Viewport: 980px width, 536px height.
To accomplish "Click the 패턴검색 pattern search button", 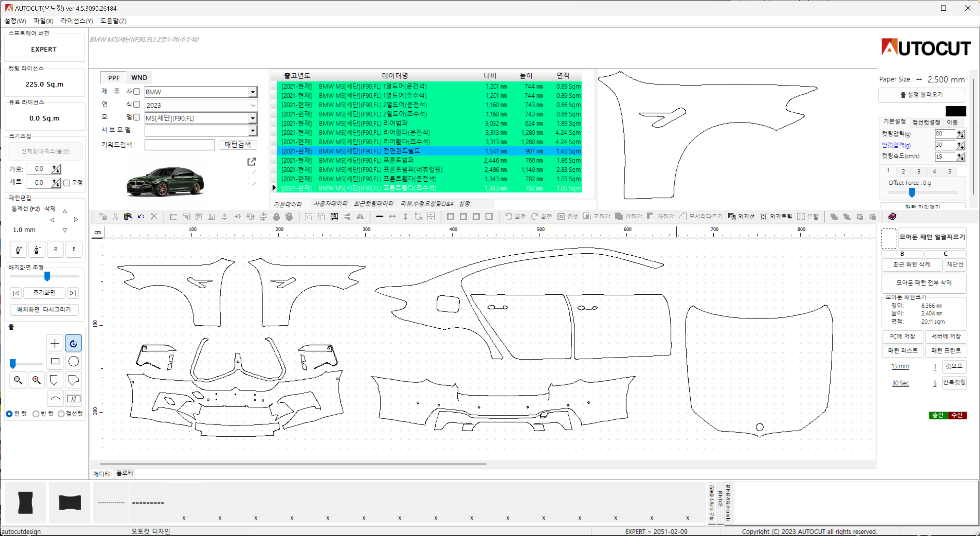I will point(238,145).
